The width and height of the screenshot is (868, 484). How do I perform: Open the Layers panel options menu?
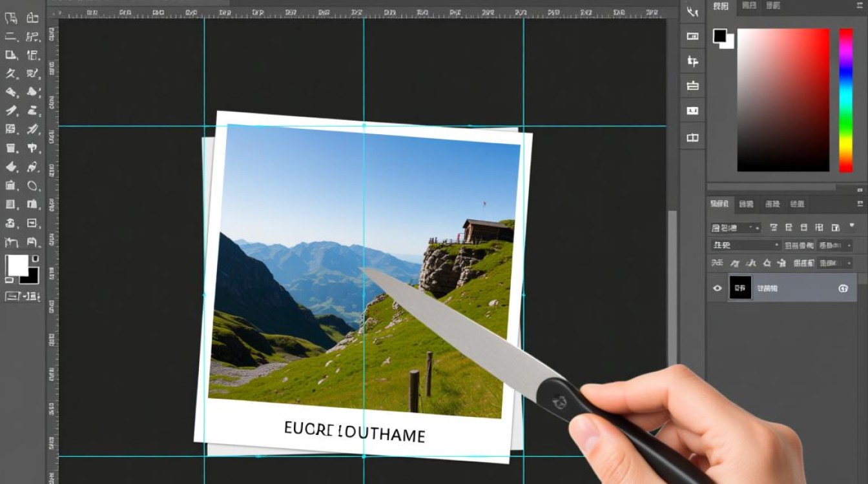click(860, 204)
